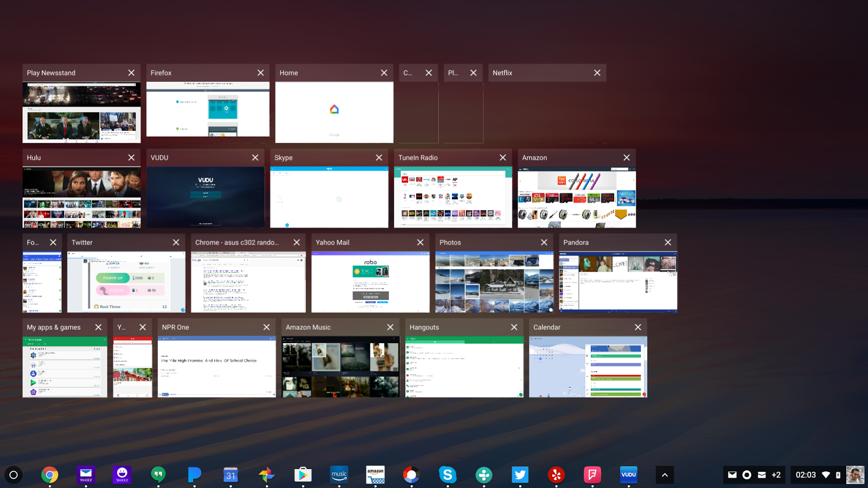Switch to the Firefox window
Image resolution: width=868 pixels, height=488 pixels.
(208, 100)
